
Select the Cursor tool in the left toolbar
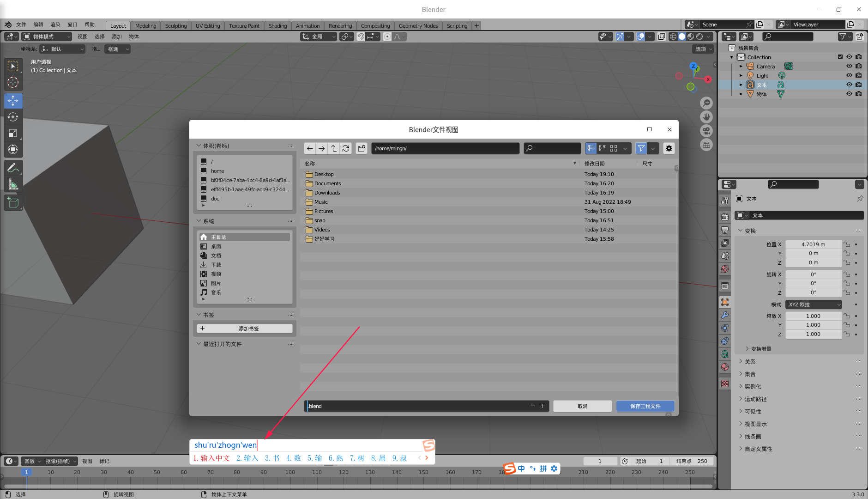coord(13,83)
